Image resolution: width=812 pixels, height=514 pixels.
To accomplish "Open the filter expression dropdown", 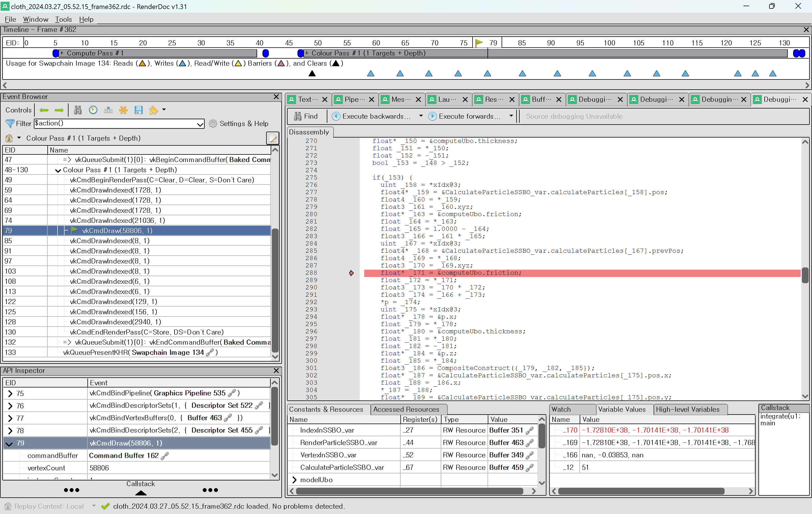I will pyautogui.click(x=200, y=124).
